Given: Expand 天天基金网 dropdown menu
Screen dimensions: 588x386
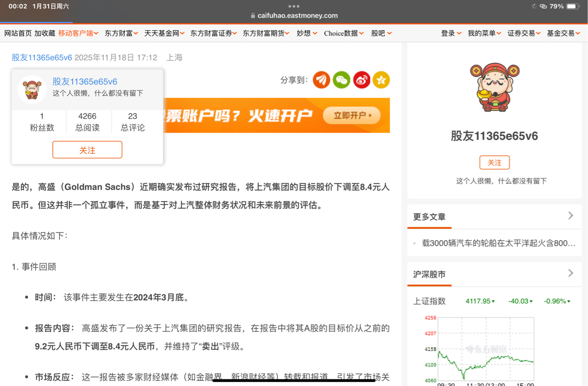Looking at the screenshot, I should click(x=164, y=33).
